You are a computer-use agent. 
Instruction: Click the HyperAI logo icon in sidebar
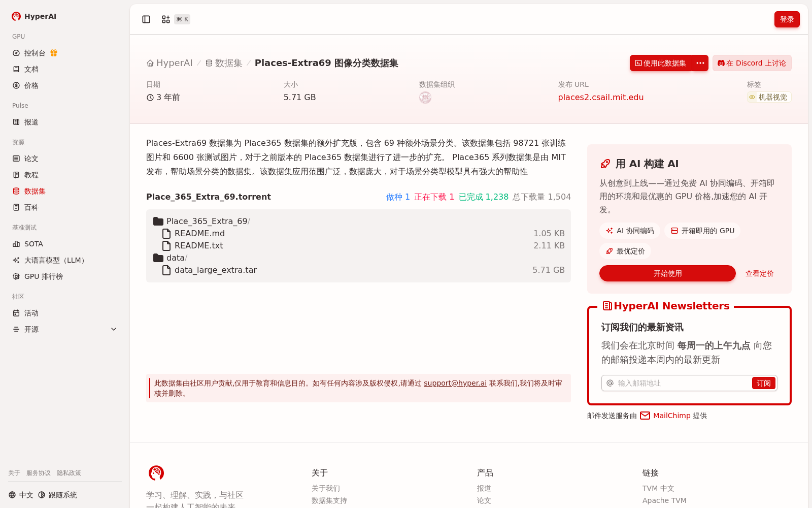tap(16, 16)
